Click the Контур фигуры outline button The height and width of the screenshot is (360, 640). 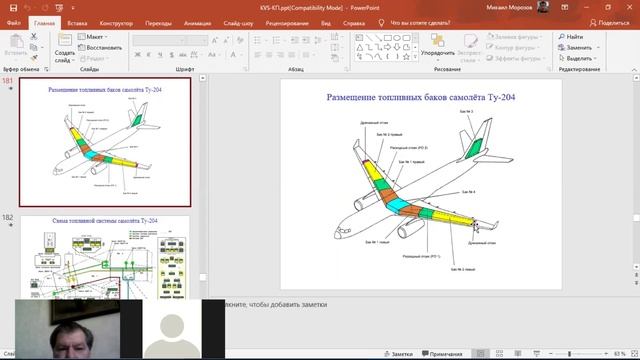pos(512,48)
